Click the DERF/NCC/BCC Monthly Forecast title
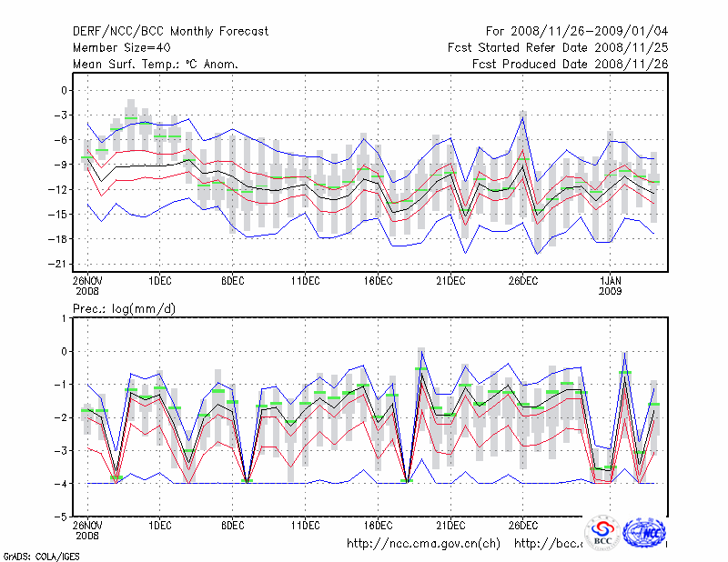 (x=170, y=31)
